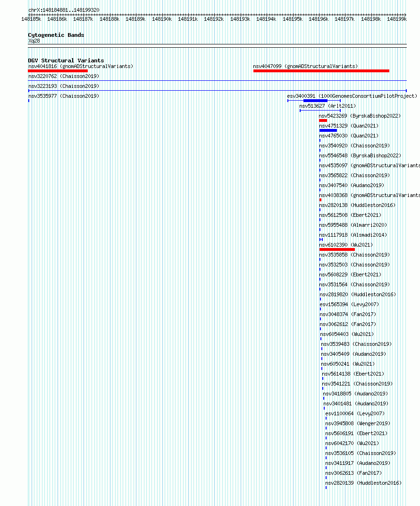Image resolution: width=420 pixels, height=506 pixels.
Task: Click nsv6050241 (Wu2021) label
Action: tap(348, 364)
